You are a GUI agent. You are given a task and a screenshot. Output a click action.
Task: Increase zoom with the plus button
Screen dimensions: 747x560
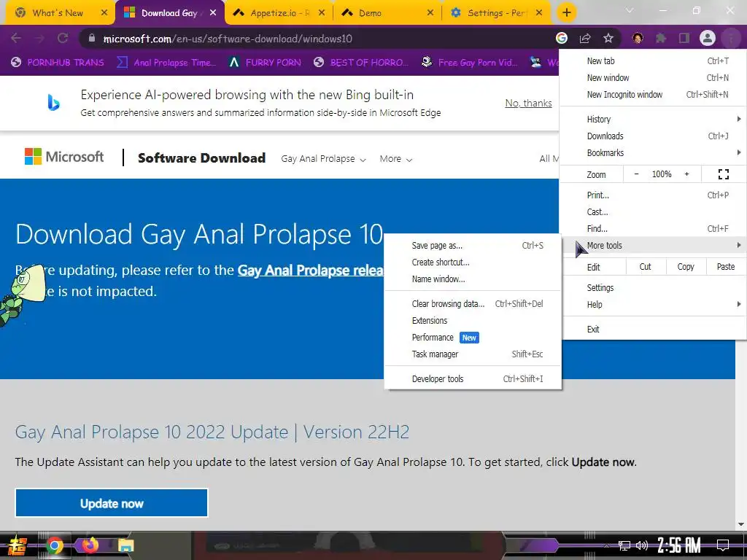tap(686, 174)
